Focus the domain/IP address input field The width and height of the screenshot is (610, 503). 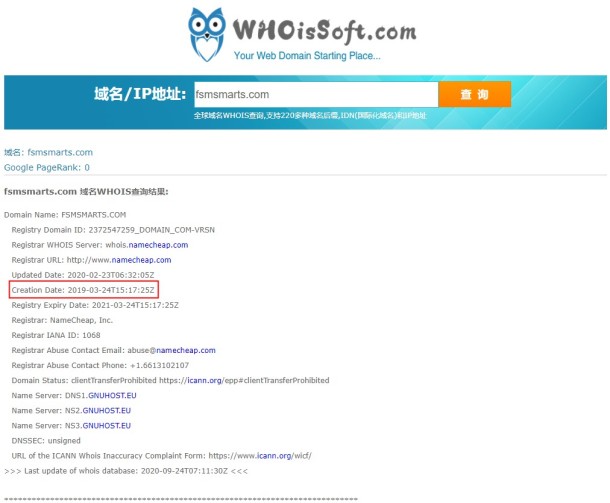pyautogui.click(x=316, y=95)
